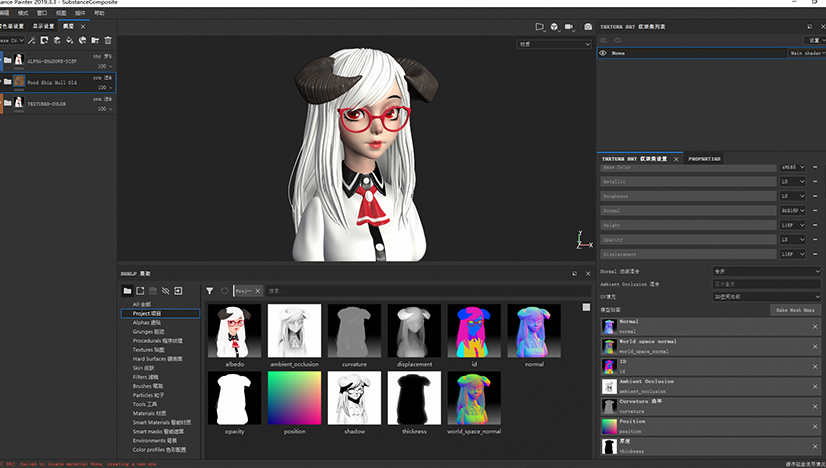This screenshot has height=468, width=826.
Task: Remove the Normal mesh map with its X
Action: point(815,327)
